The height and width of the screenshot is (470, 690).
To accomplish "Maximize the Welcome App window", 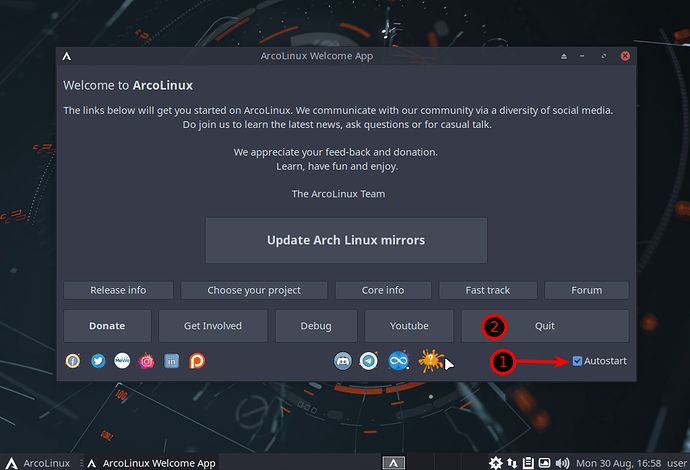I will [x=603, y=56].
